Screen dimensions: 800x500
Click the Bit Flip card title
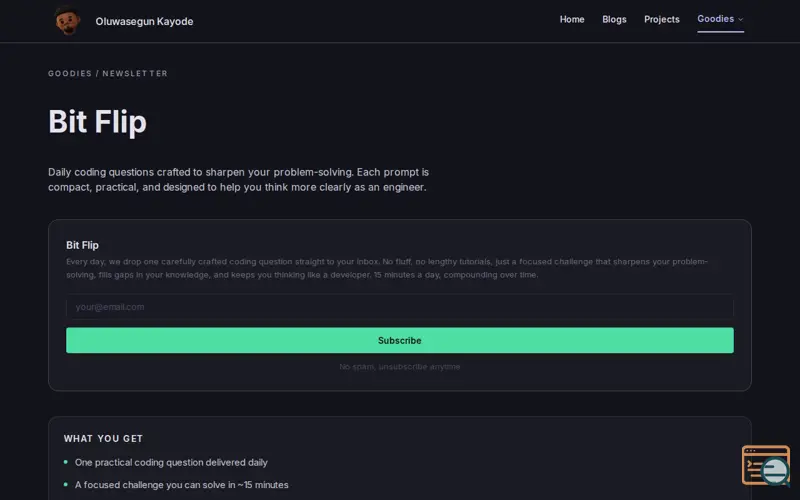pyautogui.click(x=82, y=245)
